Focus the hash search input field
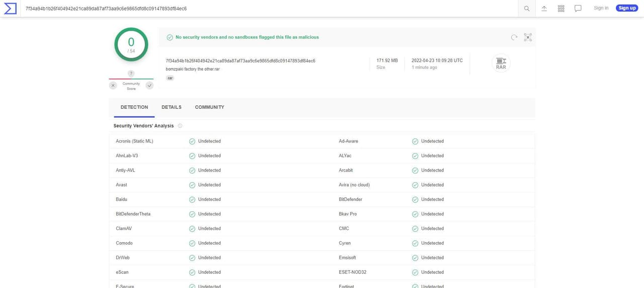The height and width of the screenshot is (288, 644). pyautogui.click(x=269, y=9)
